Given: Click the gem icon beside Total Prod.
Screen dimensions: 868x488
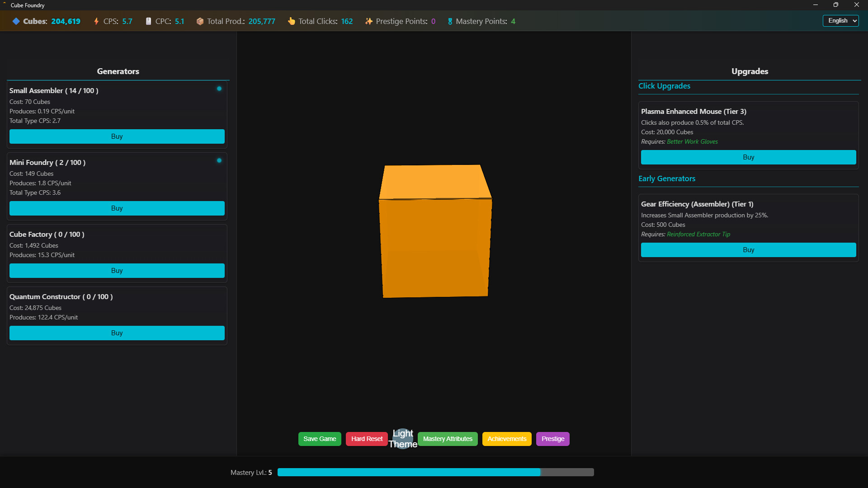Looking at the screenshot, I should pos(200,21).
